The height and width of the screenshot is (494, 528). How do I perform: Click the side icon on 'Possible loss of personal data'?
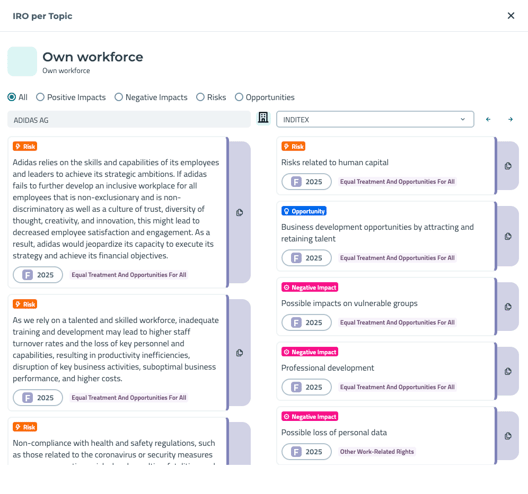coord(508,436)
